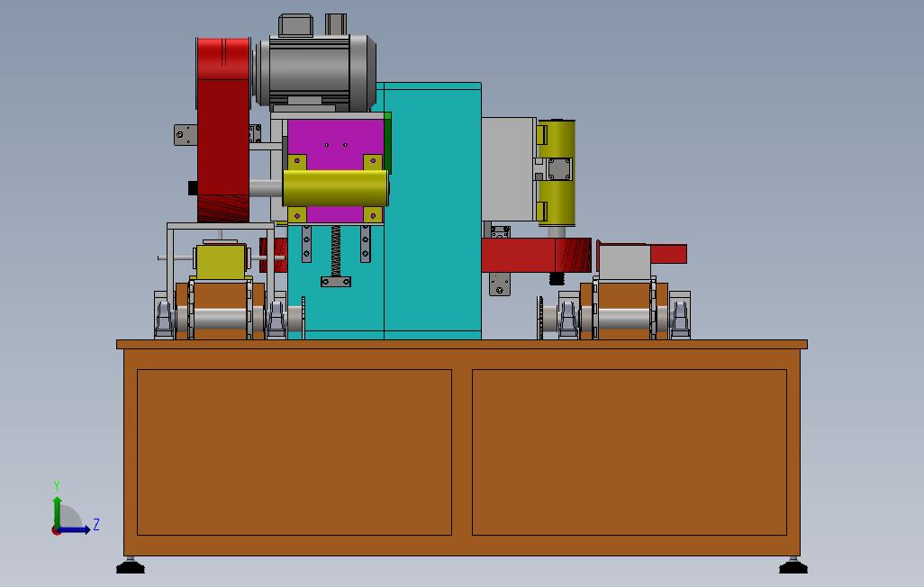Select the gray box beside teal column
Image resolution: width=924 pixels, height=587 pixels.
(x=509, y=169)
